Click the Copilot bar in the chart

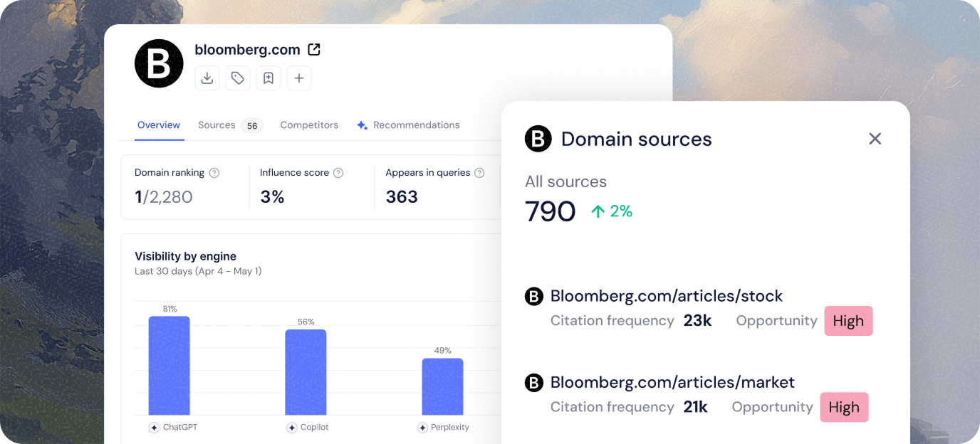pos(306,372)
